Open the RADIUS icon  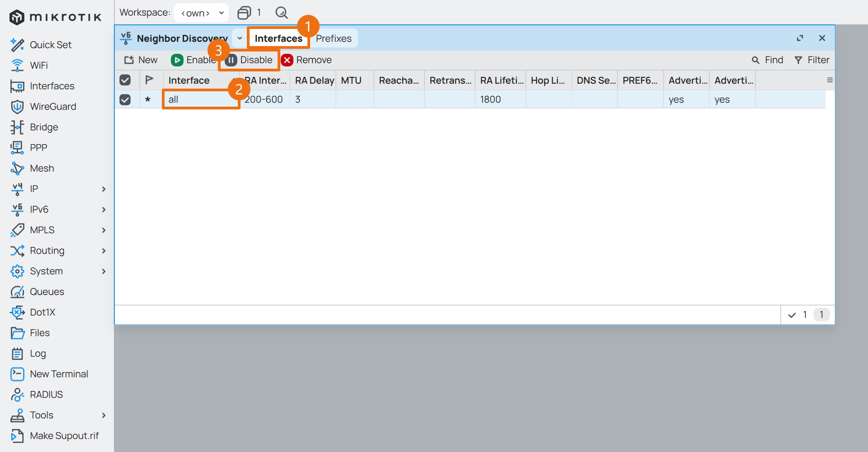click(17, 395)
